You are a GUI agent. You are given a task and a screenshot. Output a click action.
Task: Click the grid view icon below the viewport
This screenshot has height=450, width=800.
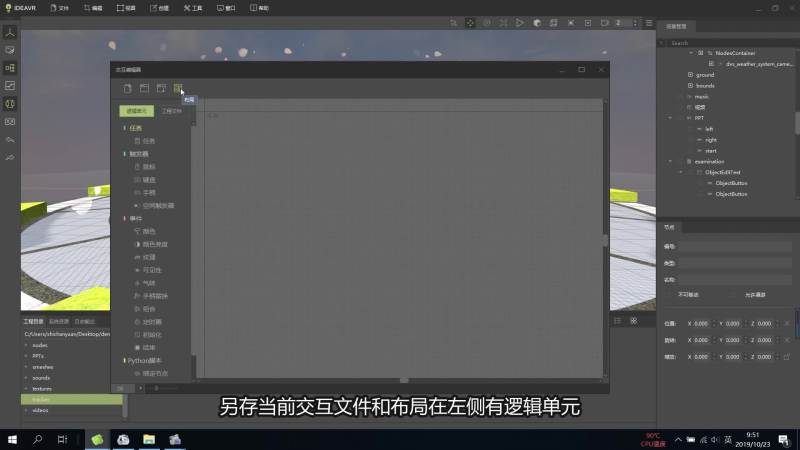click(x=634, y=321)
